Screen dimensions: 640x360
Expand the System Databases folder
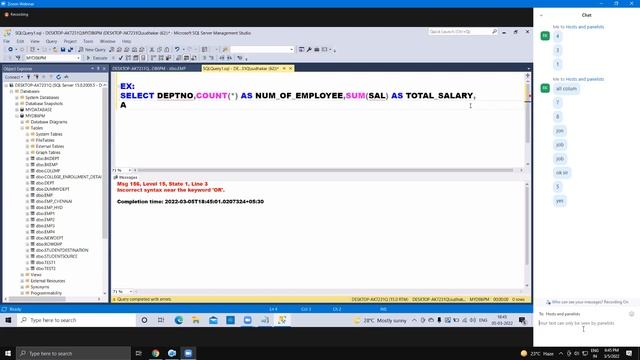[17, 98]
